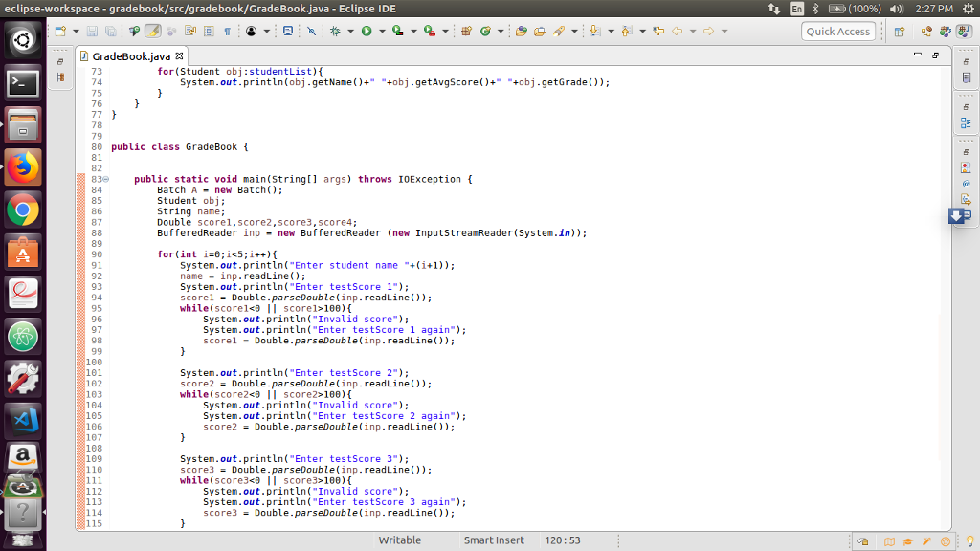
Task: Expand Forward history dropdown arrow
Action: [724, 32]
